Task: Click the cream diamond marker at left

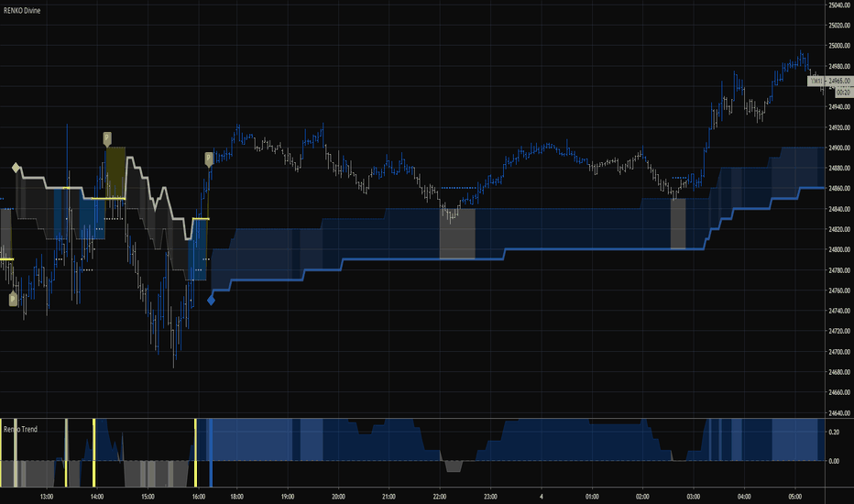Action: tap(16, 168)
